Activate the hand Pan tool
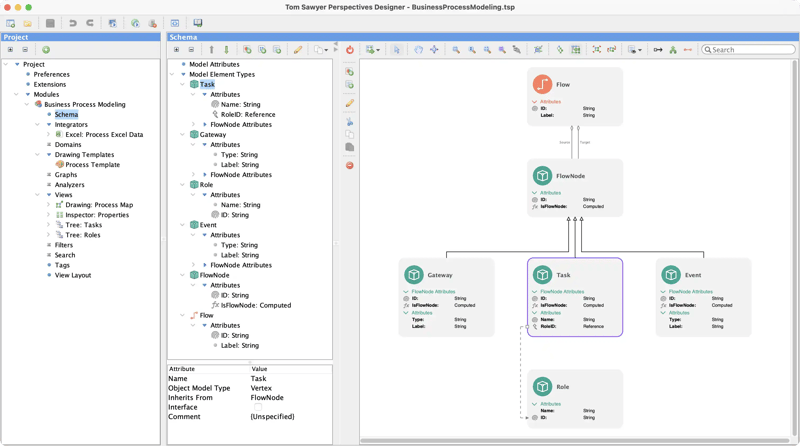This screenshot has width=800, height=446. pyautogui.click(x=418, y=50)
